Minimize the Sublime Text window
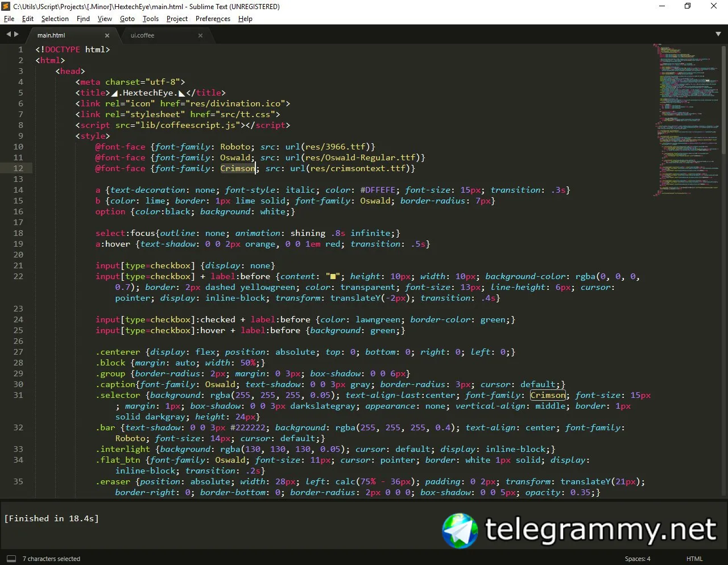 662,6
